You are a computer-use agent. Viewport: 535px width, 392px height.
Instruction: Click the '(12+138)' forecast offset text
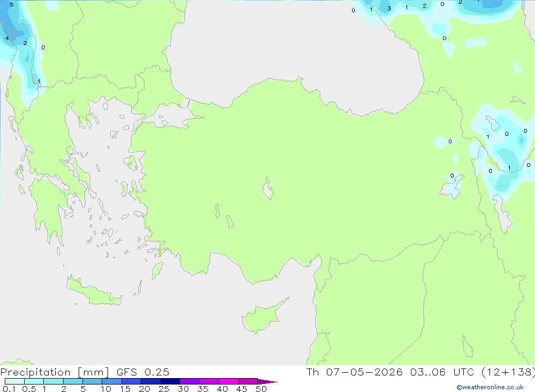pos(508,372)
